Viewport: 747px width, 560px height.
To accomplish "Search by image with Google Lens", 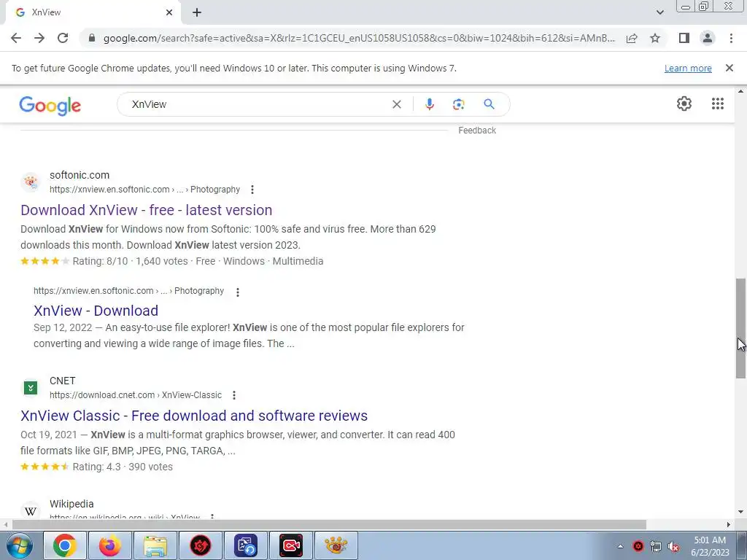I will [458, 104].
